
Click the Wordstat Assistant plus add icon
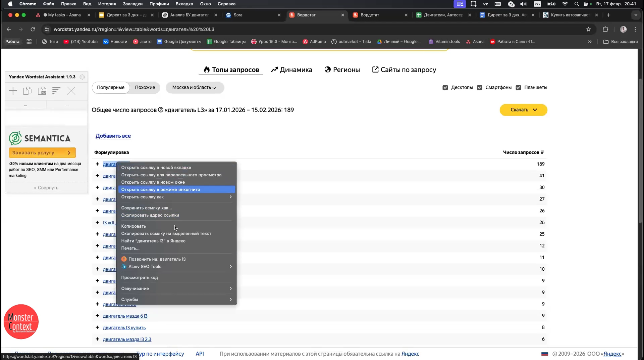click(x=13, y=91)
